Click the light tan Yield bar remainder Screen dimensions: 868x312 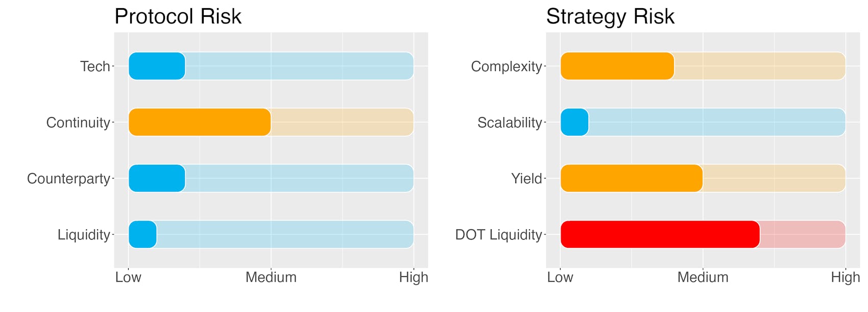pos(774,178)
